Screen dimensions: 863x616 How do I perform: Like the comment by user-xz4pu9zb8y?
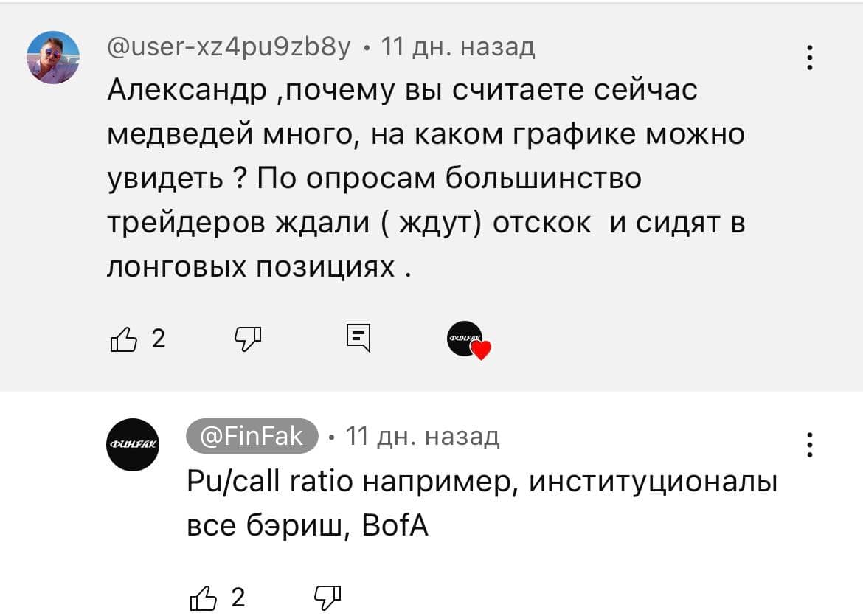123,339
